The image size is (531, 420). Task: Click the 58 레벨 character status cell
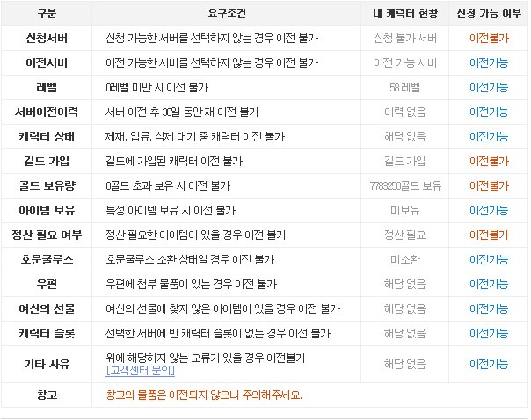404,88
